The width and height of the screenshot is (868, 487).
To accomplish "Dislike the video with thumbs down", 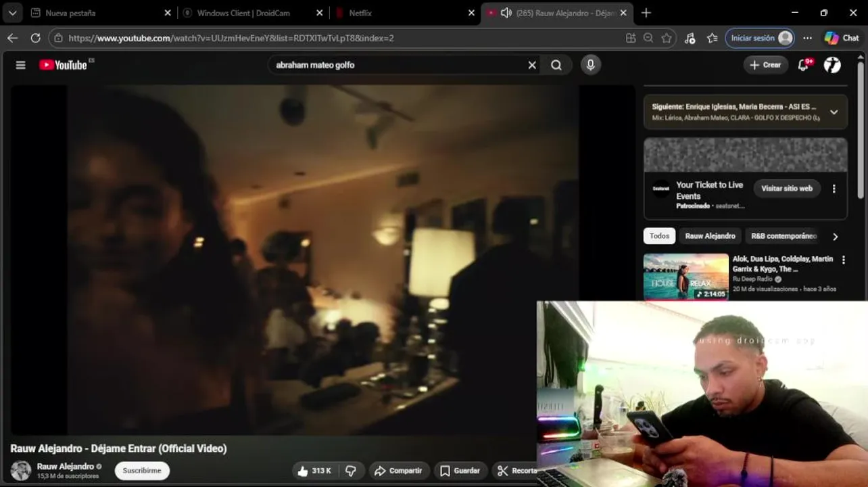I will [x=351, y=471].
